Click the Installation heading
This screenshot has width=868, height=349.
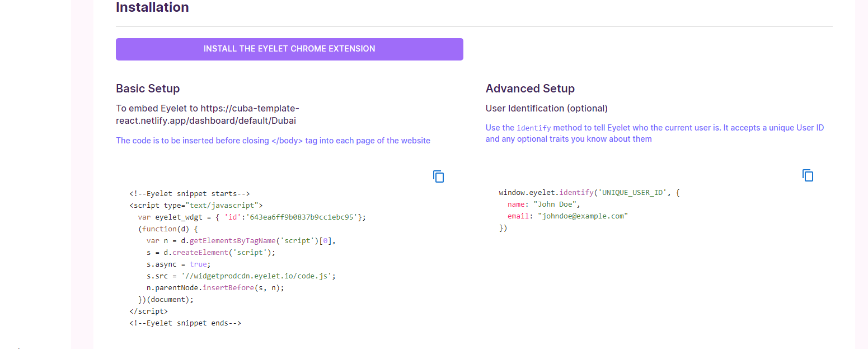(x=152, y=8)
